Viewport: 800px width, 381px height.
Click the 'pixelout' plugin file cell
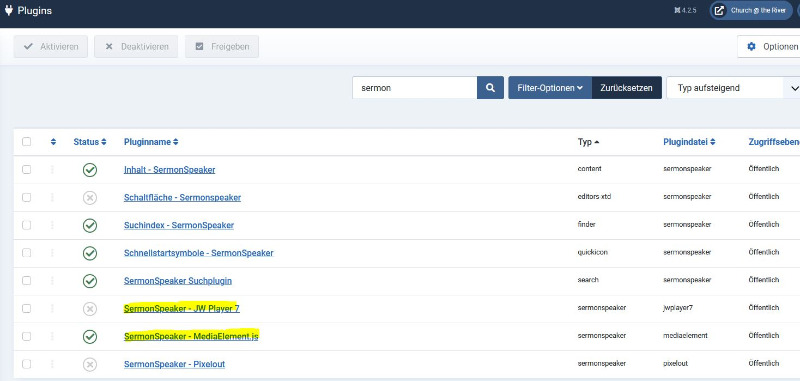coord(676,364)
